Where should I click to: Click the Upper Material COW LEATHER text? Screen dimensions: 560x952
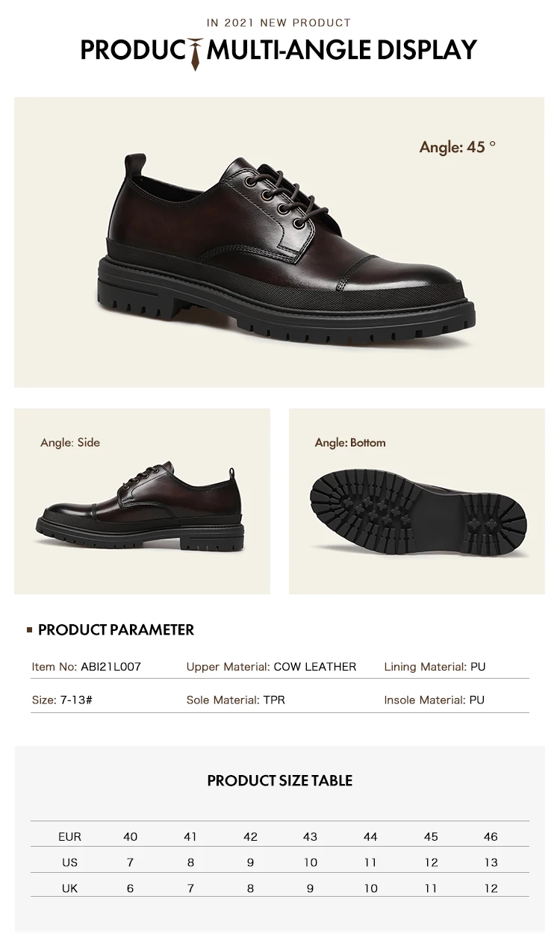[271, 666]
